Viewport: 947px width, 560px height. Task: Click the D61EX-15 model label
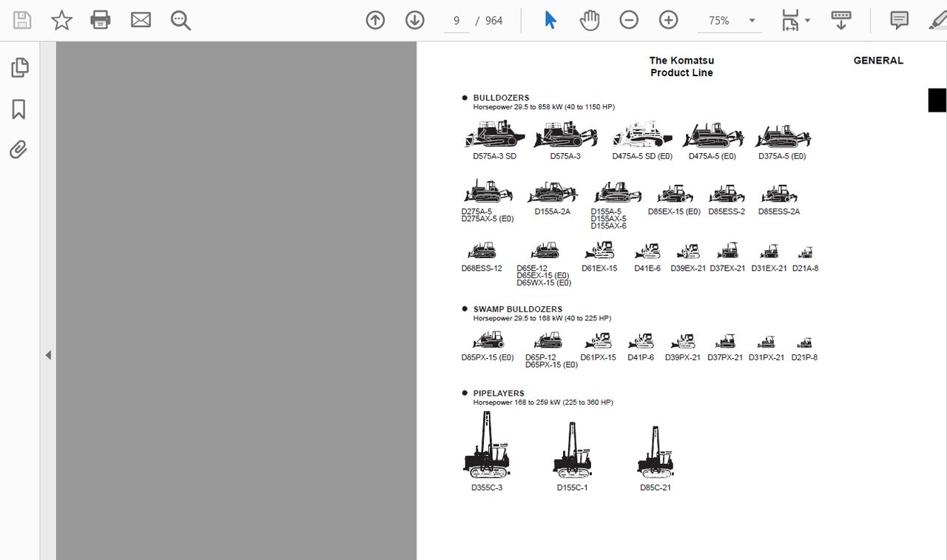pyautogui.click(x=599, y=269)
